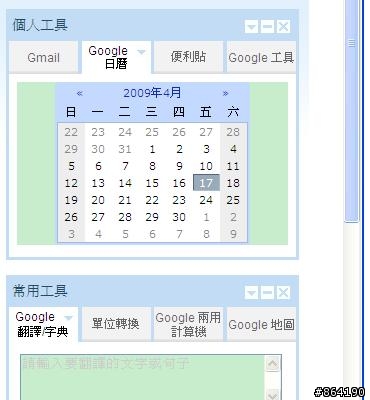This screenshot has width=370, height=400.
Task: Switch to the Google 兩用計算機 tab
Action: tap(188, 324)
